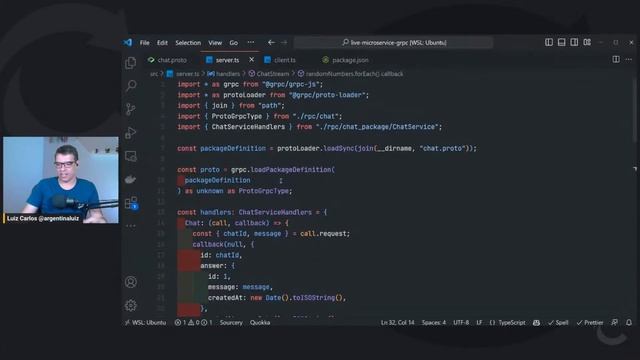640x360 pixels.
Task: Click Quokka in the status bar
Action: click(x=260, y=322)
